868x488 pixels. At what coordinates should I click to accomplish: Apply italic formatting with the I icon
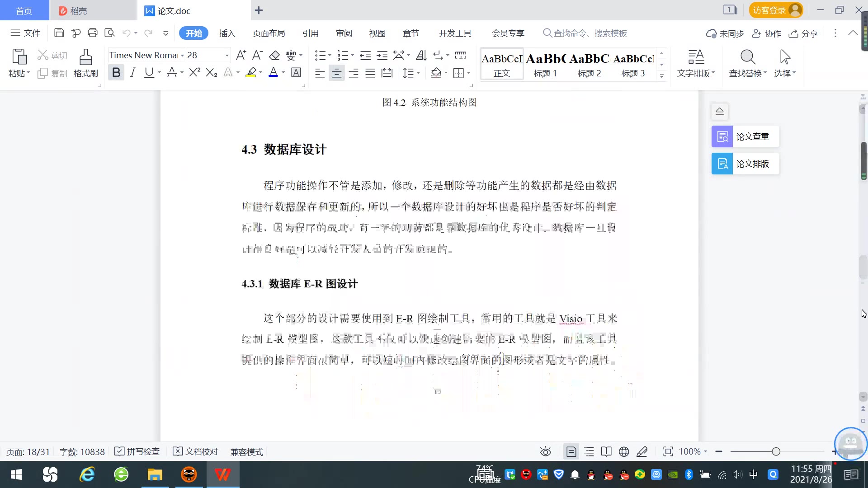point(132,73)
